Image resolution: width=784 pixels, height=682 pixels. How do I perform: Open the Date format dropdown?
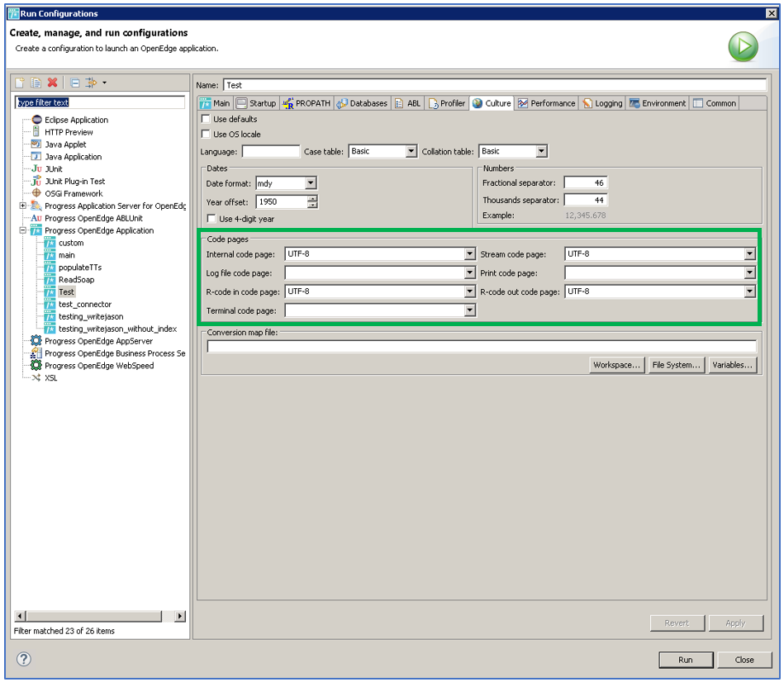[x=311, y=182]
